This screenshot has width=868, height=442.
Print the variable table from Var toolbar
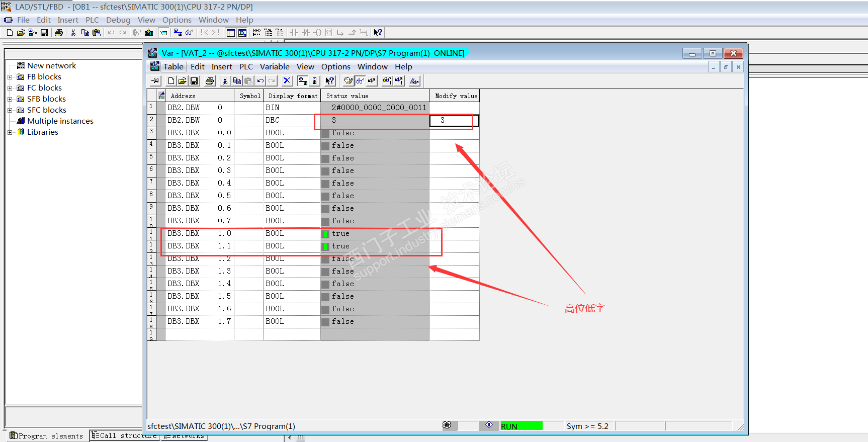point(210,81)
